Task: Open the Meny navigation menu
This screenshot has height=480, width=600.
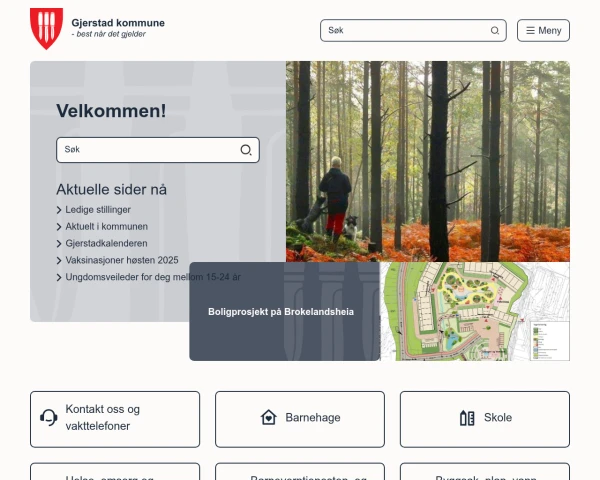Action: pos(543,31)
